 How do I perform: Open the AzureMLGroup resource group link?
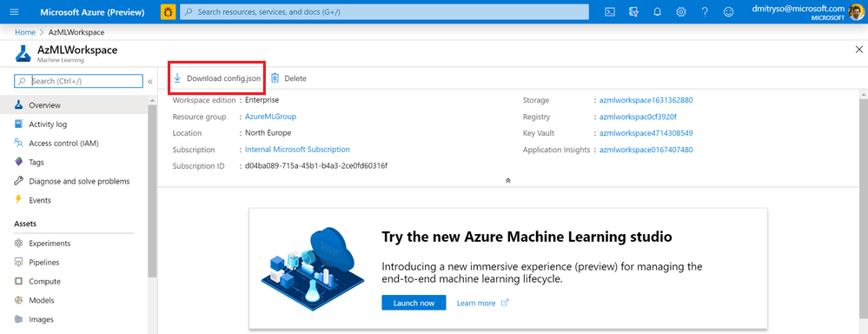[x=271, y=117]
